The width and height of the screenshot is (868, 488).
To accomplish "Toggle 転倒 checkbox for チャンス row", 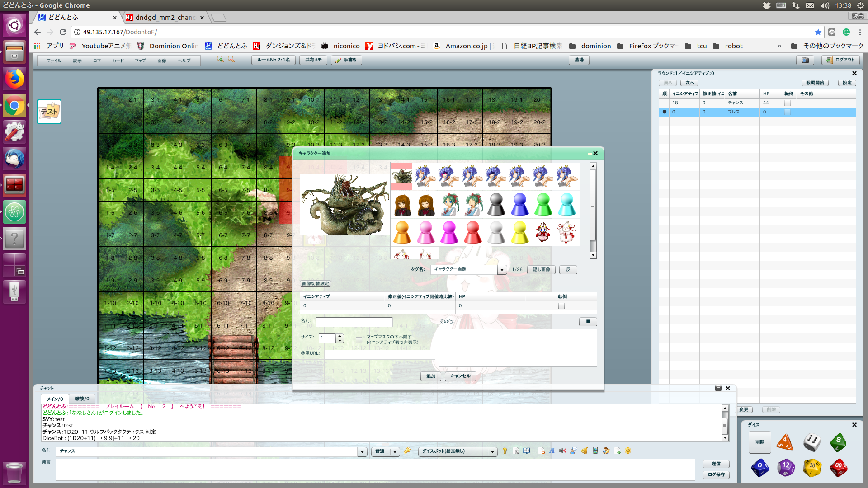I will [787, 103].
